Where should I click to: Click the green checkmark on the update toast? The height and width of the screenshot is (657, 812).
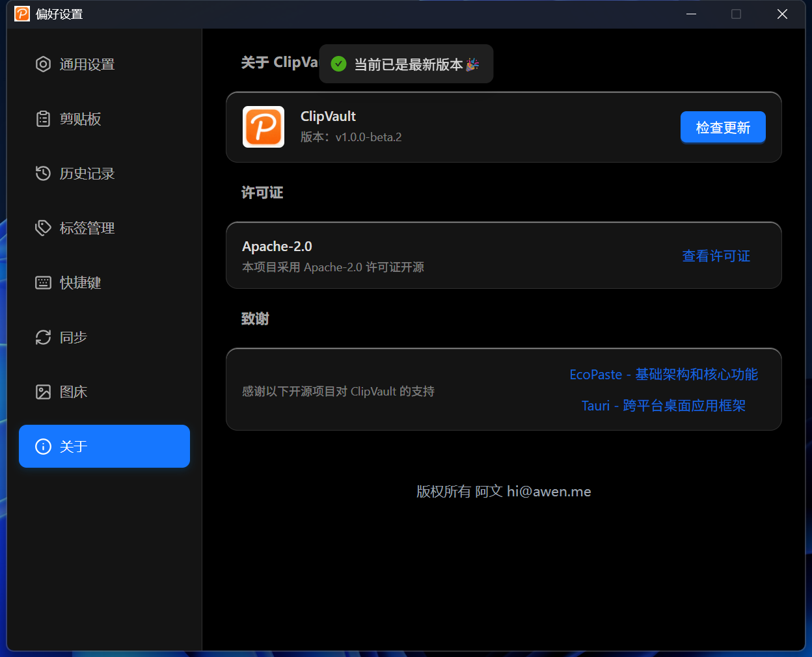(x=338, y=64)
